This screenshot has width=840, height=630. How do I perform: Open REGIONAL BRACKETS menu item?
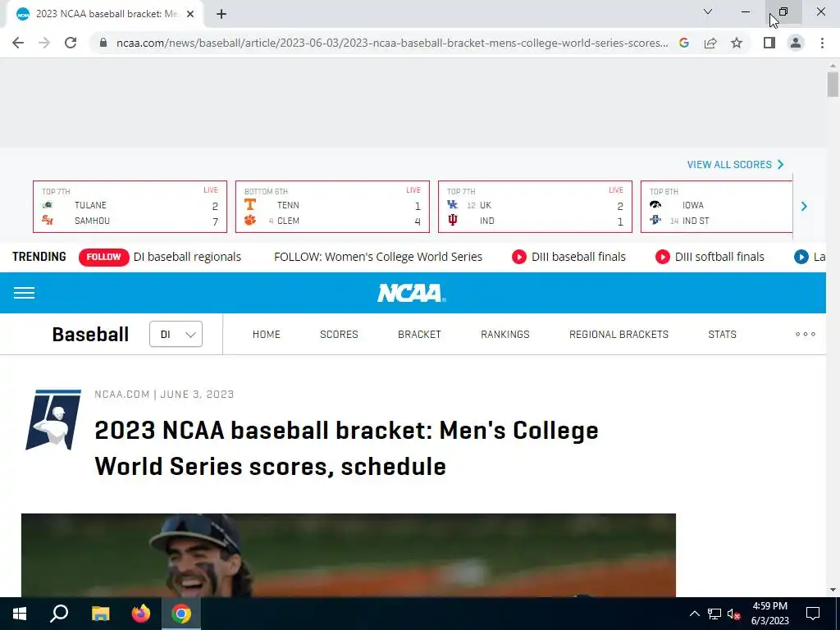619,335
